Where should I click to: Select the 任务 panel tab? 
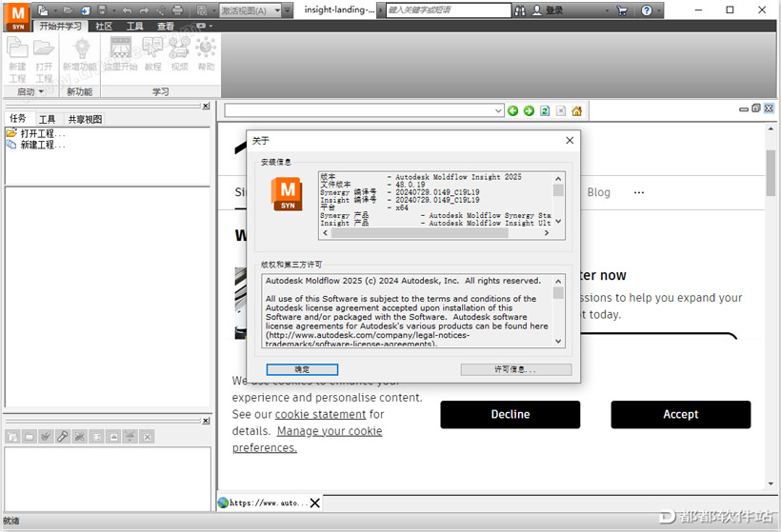click(18, 118)
